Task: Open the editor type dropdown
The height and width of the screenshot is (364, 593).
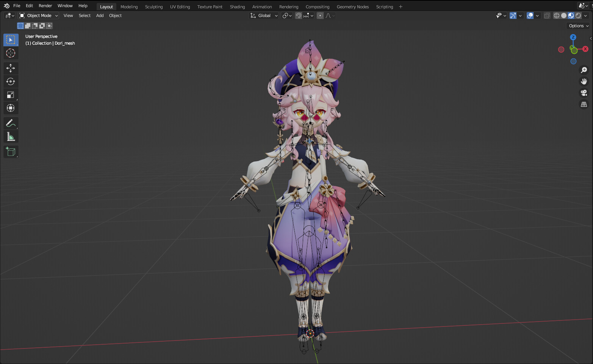Action: (x=9, y=16)
